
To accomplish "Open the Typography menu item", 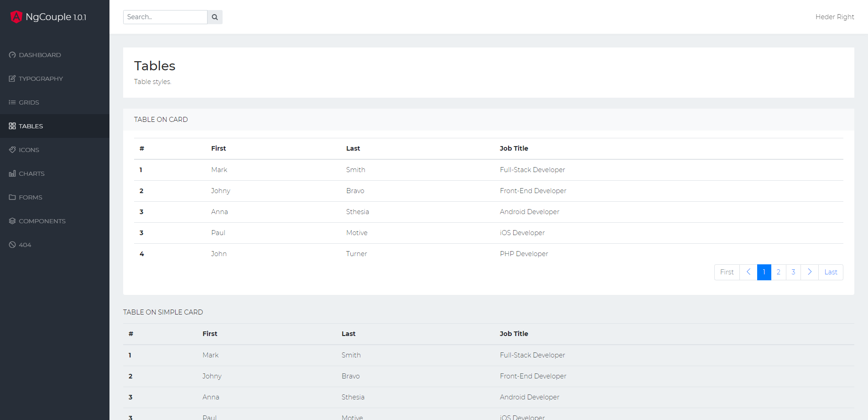I will 55,79.
